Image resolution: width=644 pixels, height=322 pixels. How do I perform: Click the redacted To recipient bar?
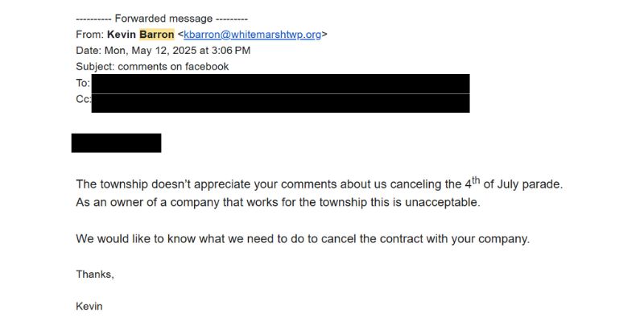[280, 84]
